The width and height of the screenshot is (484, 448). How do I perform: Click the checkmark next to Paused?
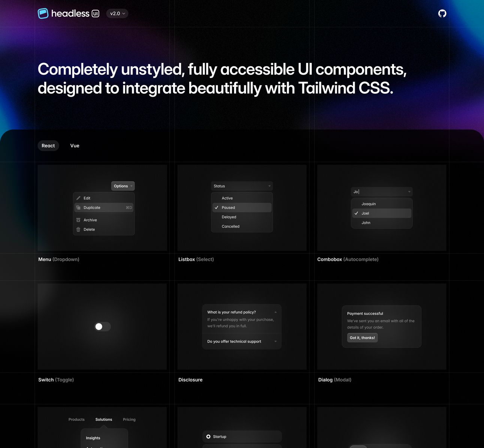[217, 207]
